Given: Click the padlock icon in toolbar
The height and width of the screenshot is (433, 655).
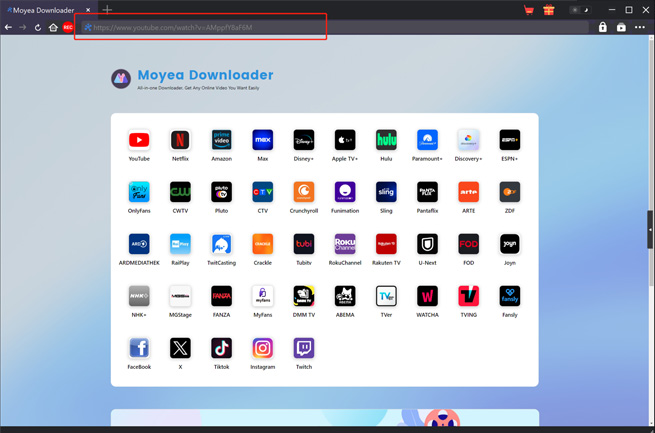Looking at the screenshot, I should pyautogui.click(x=602, y=27).
